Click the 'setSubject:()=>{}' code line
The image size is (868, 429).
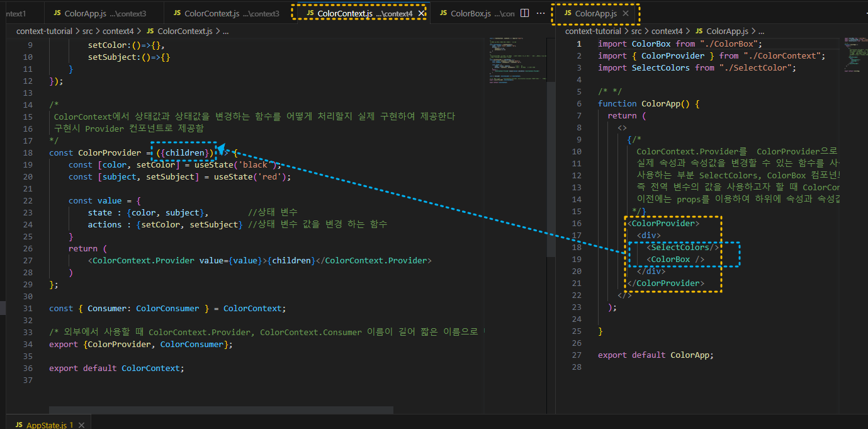[129, 57]
